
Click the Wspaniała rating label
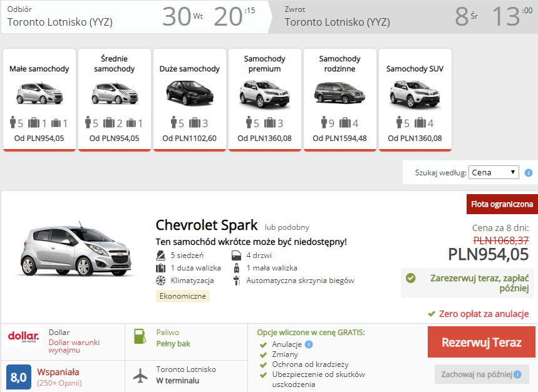(x=58, y=372)
